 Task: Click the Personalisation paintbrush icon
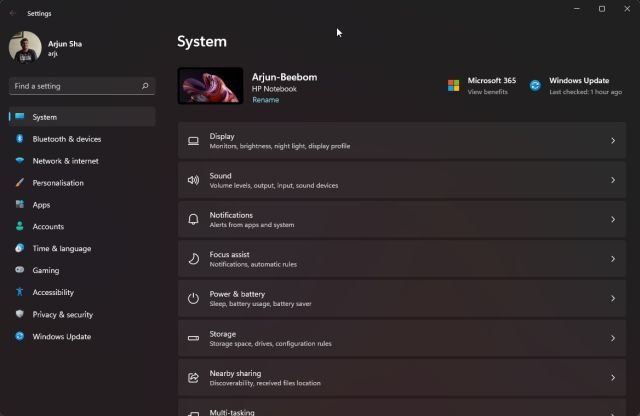(x=20, y=182)
